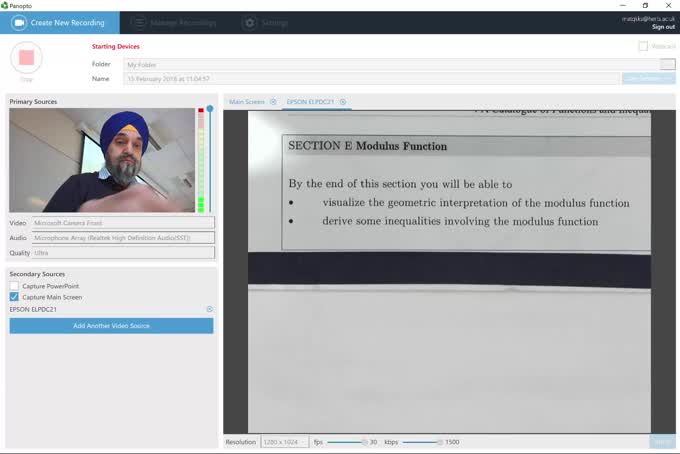This screenshot has height=454, width=680.
Task: Click the folder browse button beside My Folder
Action: point(667,64)
